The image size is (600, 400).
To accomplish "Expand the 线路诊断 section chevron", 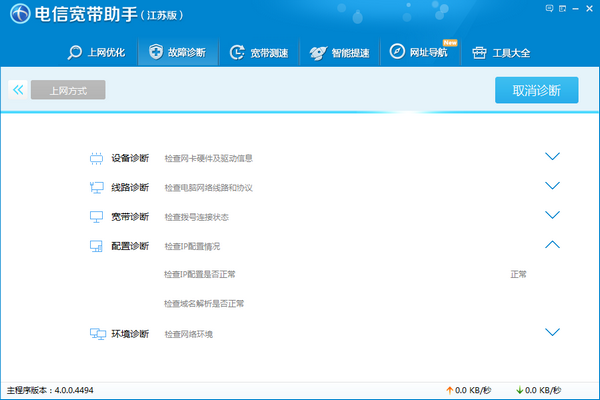I will (551, 186).
